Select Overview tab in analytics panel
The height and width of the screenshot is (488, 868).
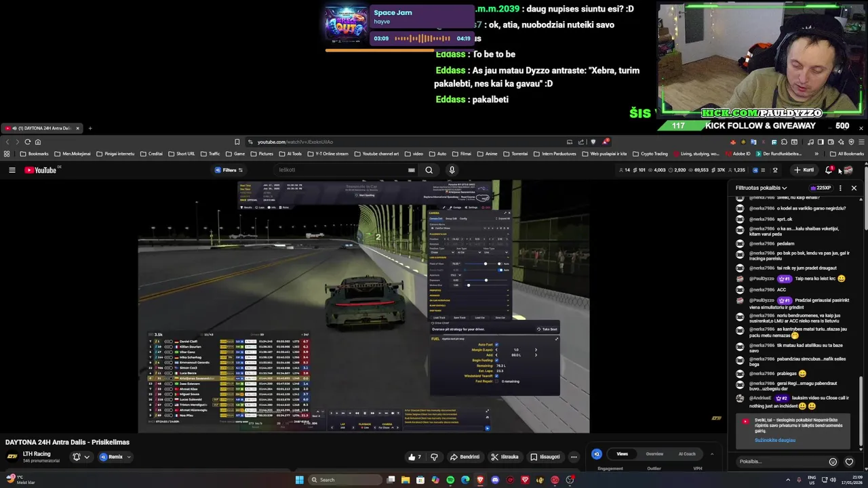654,454
